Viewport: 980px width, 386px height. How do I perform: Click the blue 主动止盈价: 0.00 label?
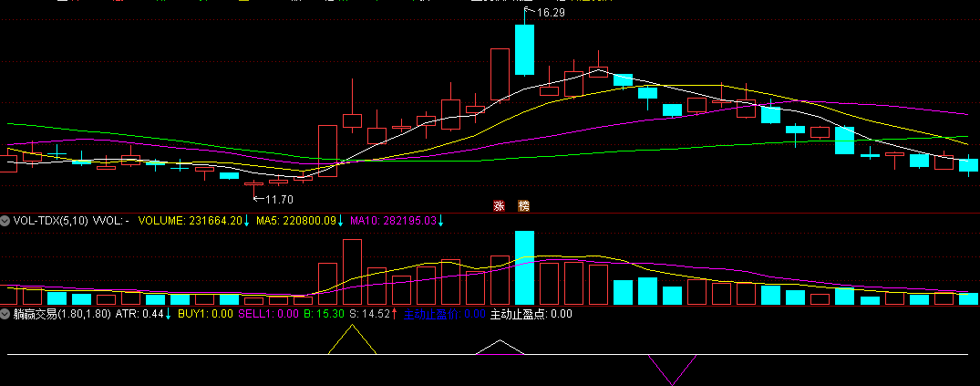tap(444, 313)
